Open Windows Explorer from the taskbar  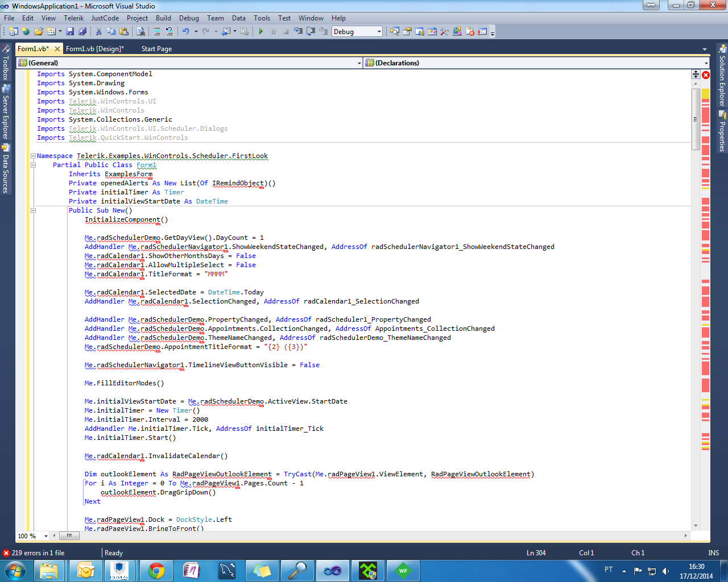tap(49, 571)
